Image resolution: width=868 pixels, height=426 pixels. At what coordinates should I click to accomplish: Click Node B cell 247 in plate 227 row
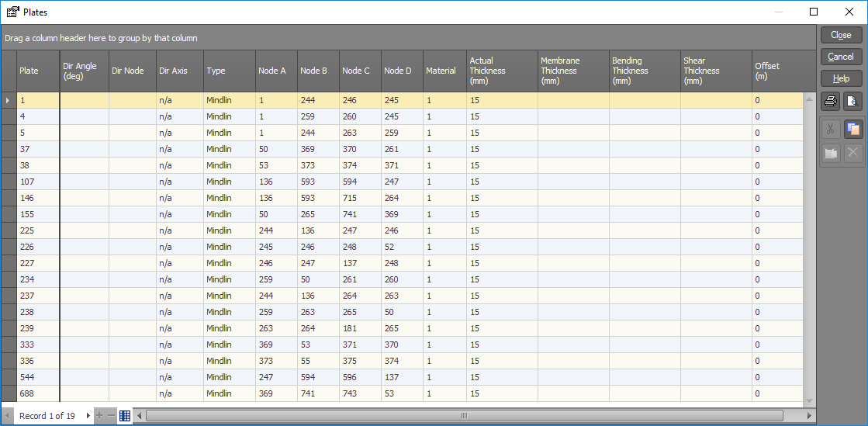pos(318,263)
